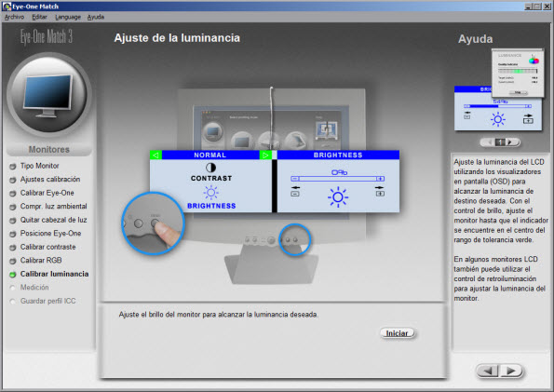Click the Eye-One Match title bar icon

(x=7, y=7)
